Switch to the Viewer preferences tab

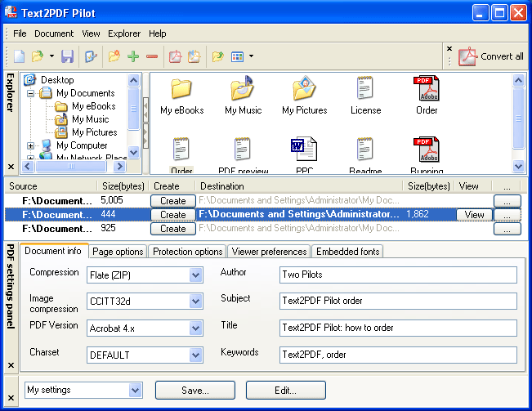pos(269,252)
